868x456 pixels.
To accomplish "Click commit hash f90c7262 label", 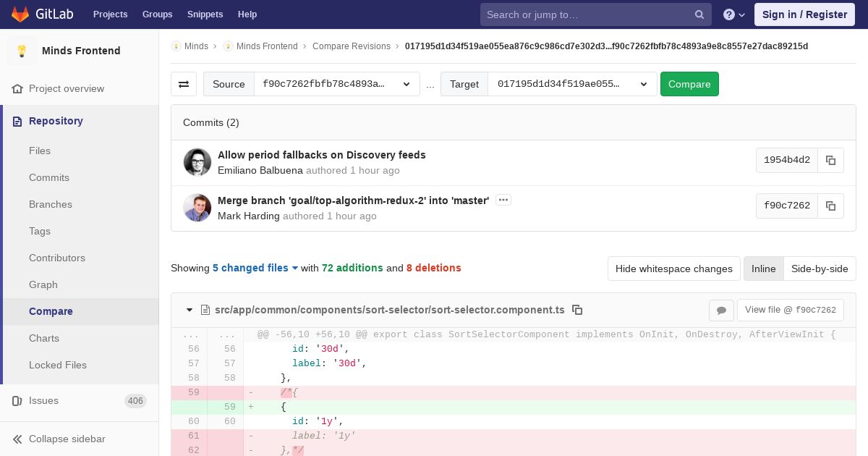I will point(787,206).
